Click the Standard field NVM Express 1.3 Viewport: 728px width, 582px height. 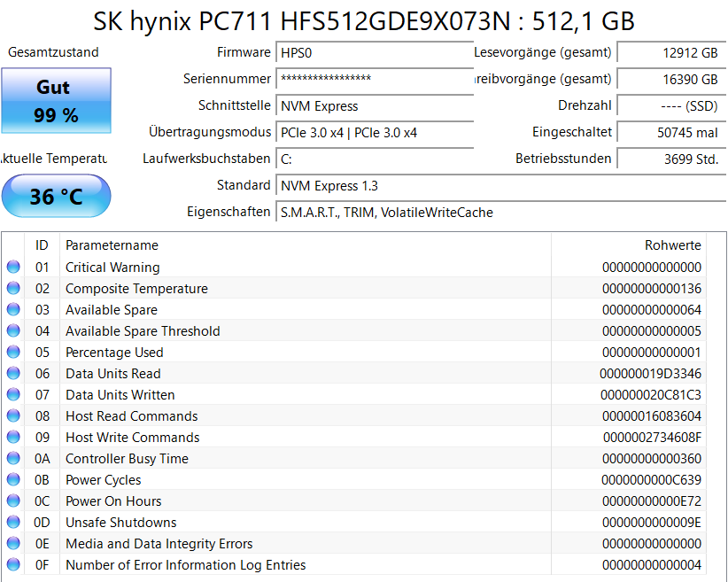[x=501, y=186]
